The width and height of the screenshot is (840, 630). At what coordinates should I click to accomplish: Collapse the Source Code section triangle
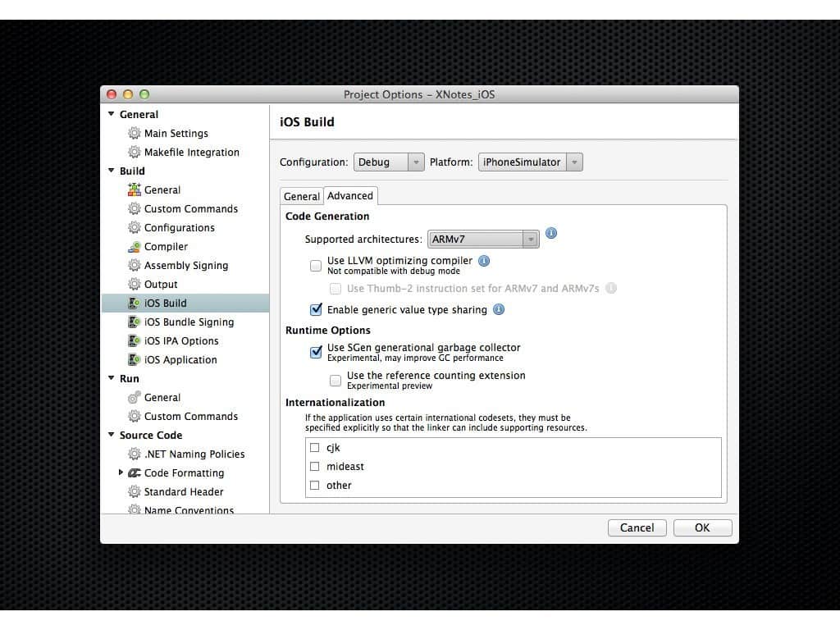112,435
